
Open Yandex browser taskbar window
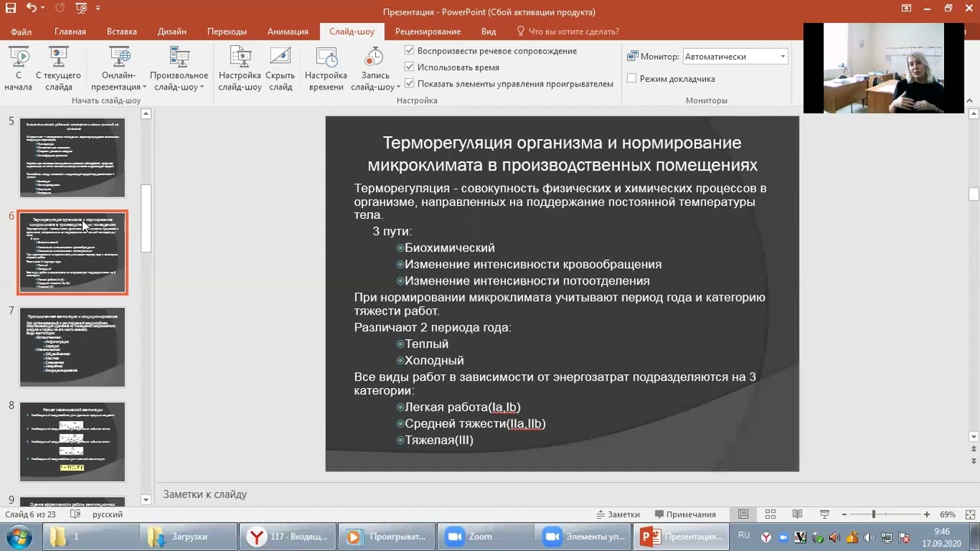[288, 536]
